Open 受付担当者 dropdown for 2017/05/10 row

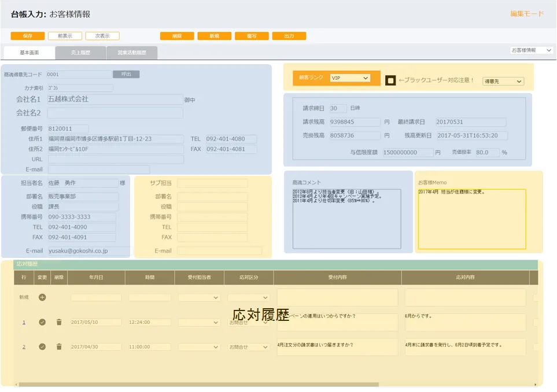point(199,323)
